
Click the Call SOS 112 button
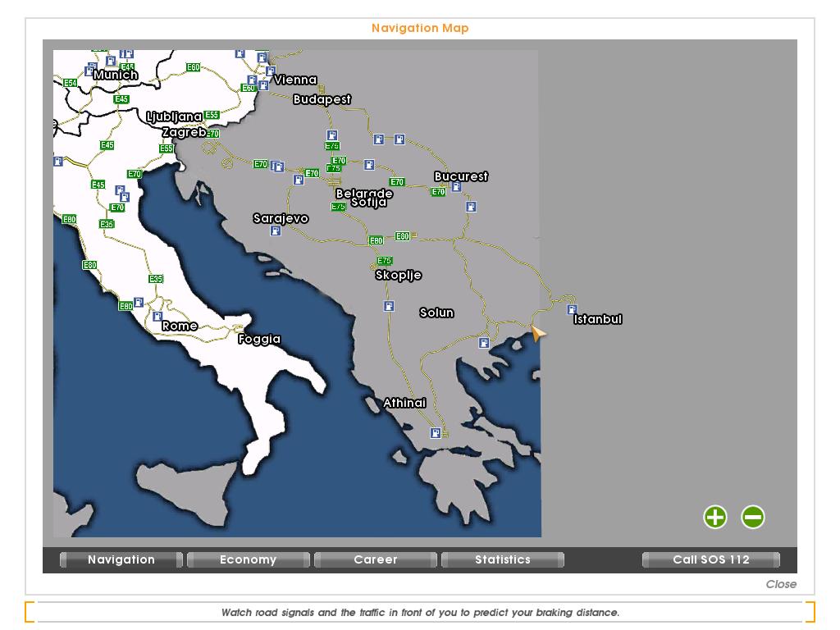[x=711, y=559]
